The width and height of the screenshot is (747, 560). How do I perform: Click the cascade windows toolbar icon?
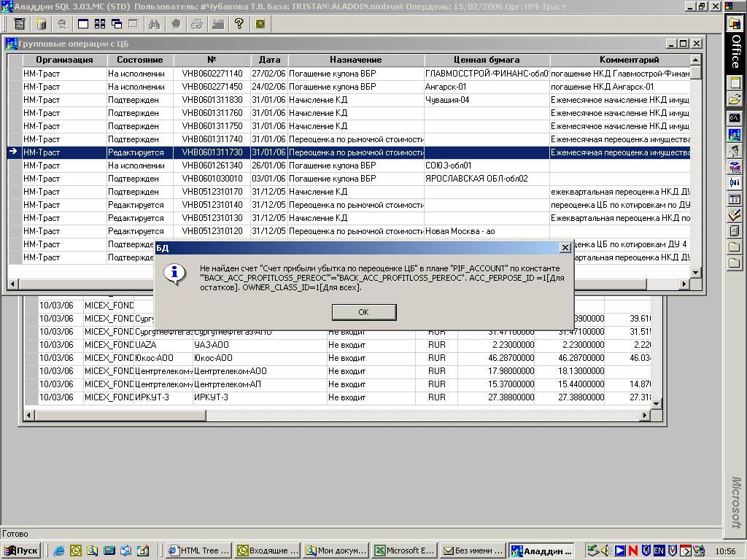click(117, 24)
